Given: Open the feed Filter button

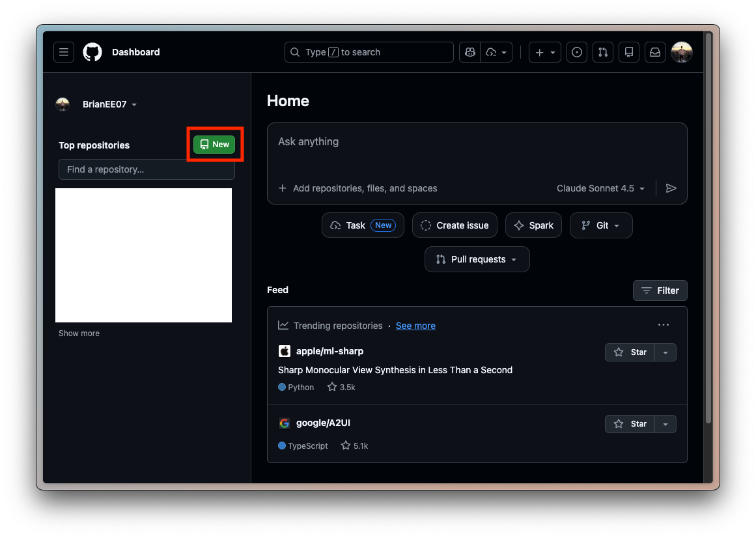Looking at the screenshot, I should tap(660, 290).
